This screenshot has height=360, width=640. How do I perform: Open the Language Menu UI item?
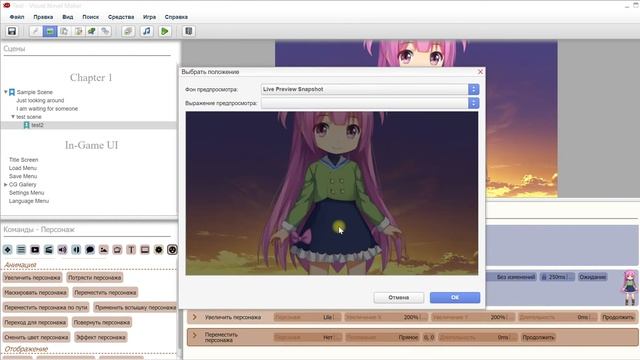point(29,201)
